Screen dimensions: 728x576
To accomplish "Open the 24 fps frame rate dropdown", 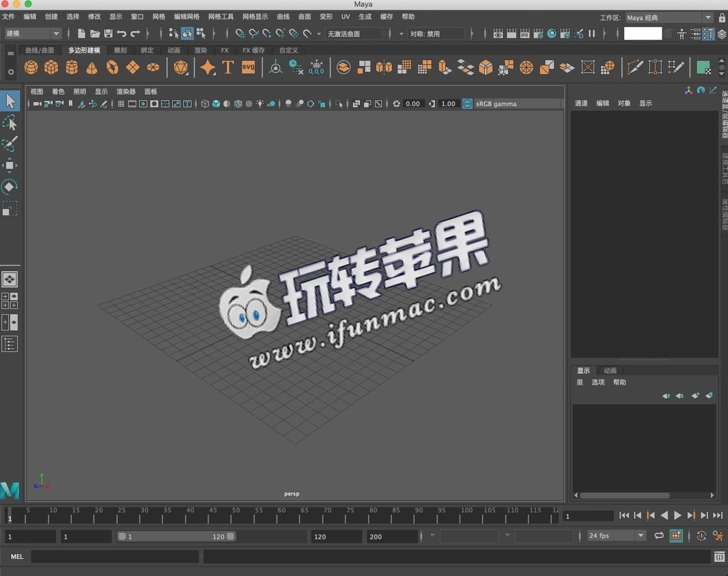I will coord(617,535).
